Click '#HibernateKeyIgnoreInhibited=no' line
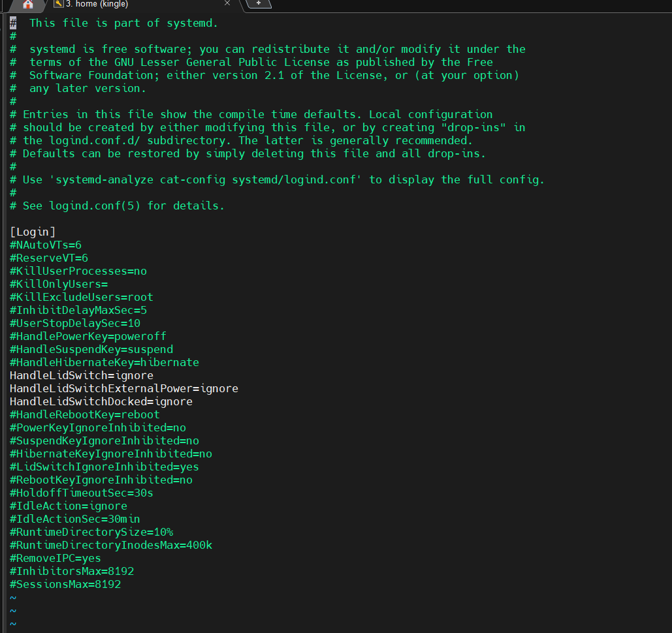 tap(111, 454)
